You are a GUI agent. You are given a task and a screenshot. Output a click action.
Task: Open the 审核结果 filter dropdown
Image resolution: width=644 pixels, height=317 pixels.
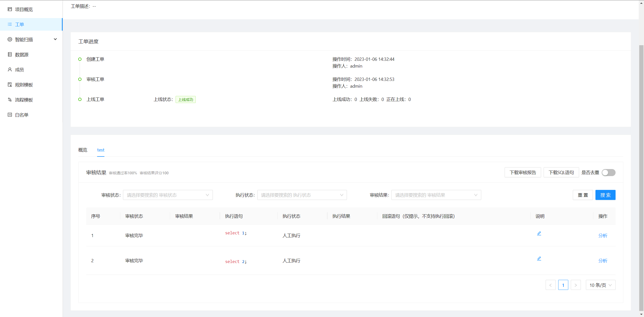point(436,195)
